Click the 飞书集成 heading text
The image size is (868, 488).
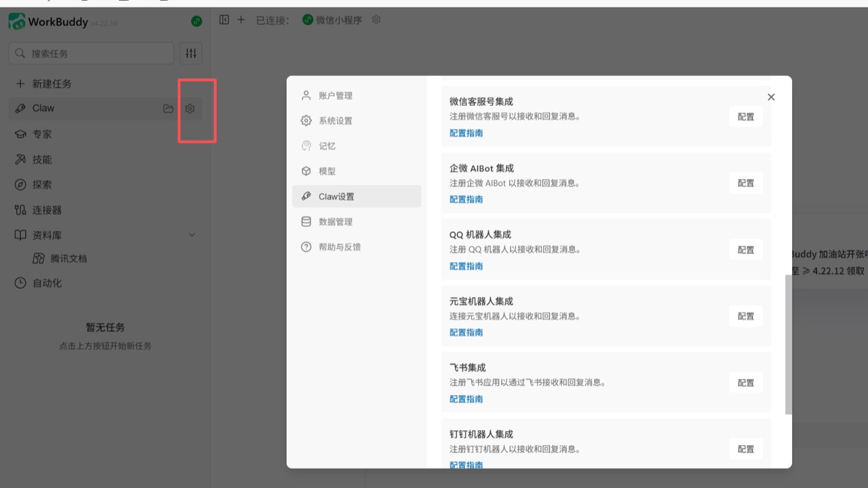468,367
